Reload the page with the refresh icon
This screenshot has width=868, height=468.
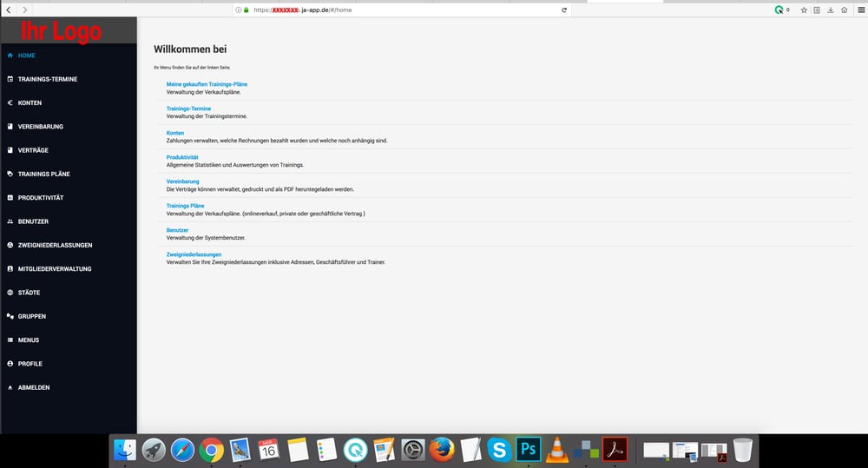coord(564,10)
